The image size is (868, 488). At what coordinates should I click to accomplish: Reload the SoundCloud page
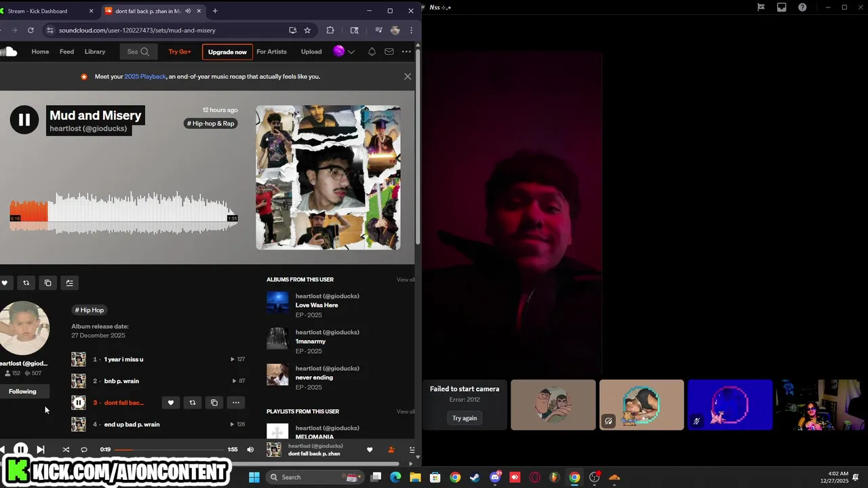tap(31, 30)
